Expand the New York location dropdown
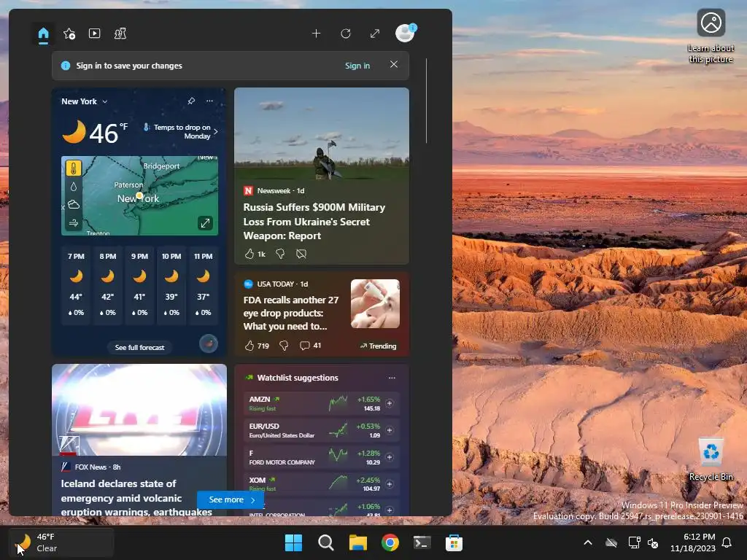This screenshot has height=560, width=747. pyautogui.click(x=85, y=101)
